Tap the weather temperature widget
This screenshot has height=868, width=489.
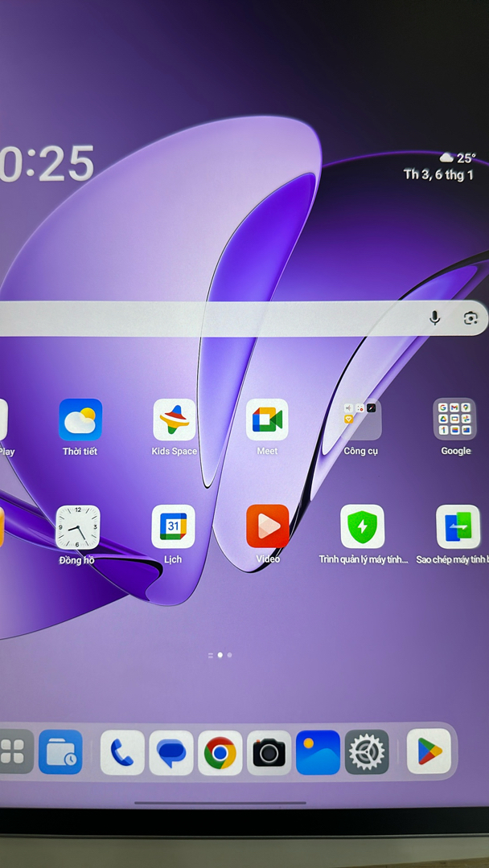[458, 158]
